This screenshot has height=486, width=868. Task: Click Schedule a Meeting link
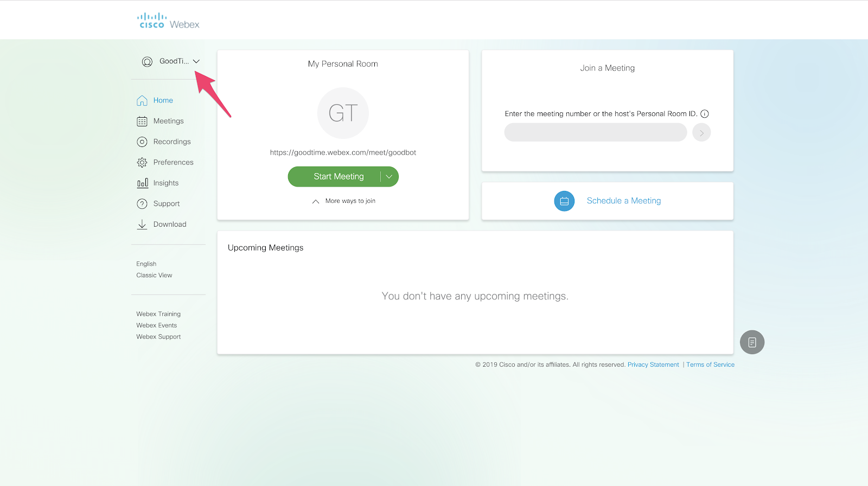pos(624,201)
